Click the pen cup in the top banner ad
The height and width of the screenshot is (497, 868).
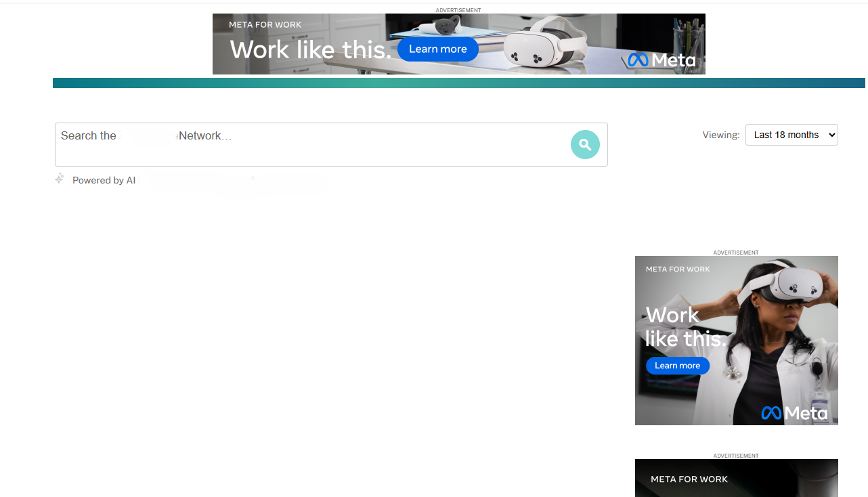[688, 42]
